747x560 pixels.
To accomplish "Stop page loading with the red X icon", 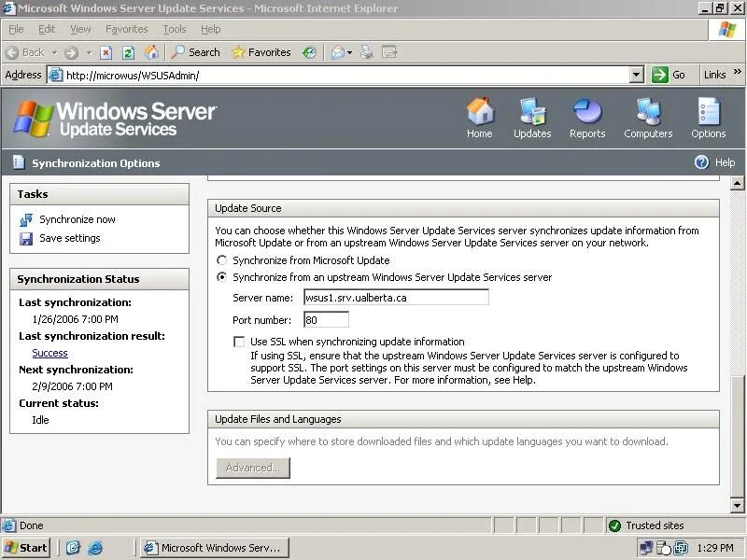I will click(x=106, y=52).
